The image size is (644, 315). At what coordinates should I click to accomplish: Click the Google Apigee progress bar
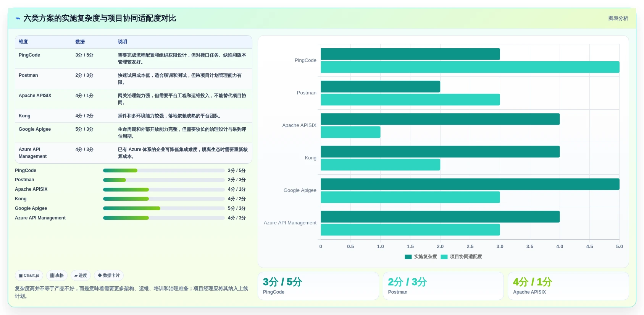[x=164, y=208]
